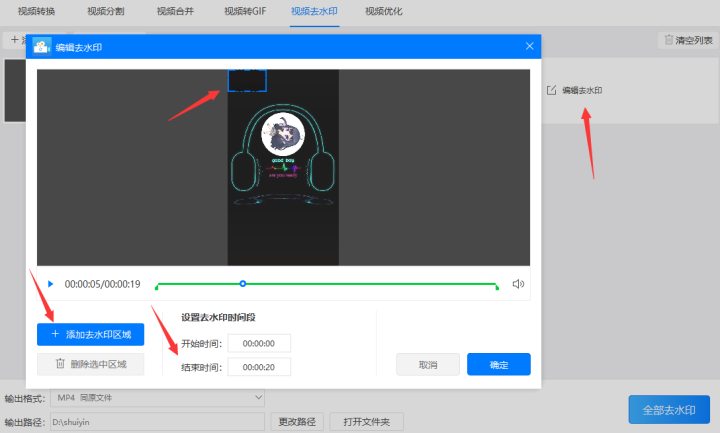The height and width of the screenshot is (433, 720).
Task: Switch to the 视频转换 tab
Action: tap(36, 11)
